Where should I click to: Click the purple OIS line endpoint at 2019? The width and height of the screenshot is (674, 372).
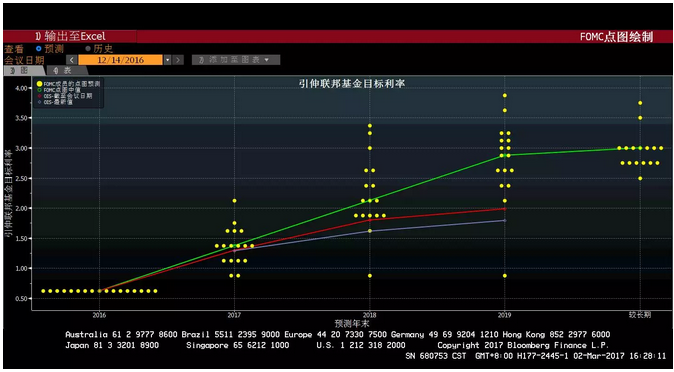click(x=505, y=220)
